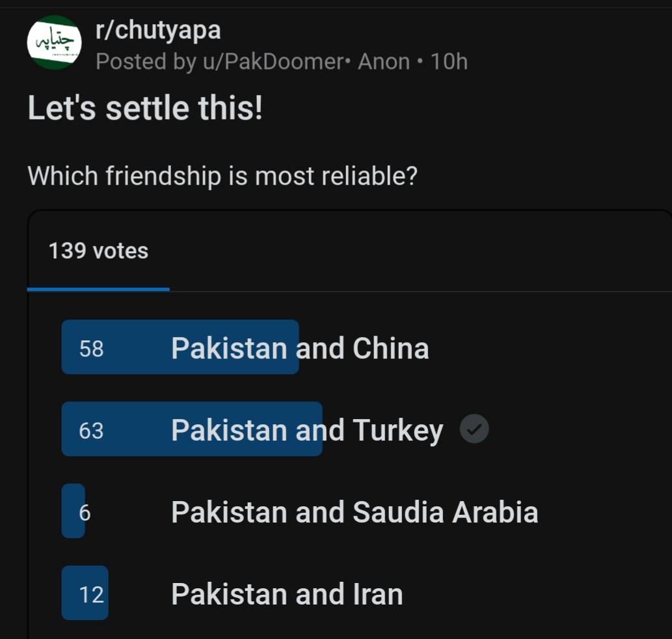Click the 12-vote result bar
672x639 pixels.
85,593
